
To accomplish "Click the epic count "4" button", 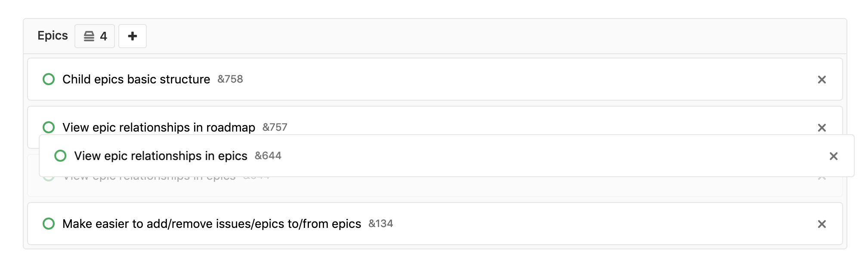I will (95, 36).
